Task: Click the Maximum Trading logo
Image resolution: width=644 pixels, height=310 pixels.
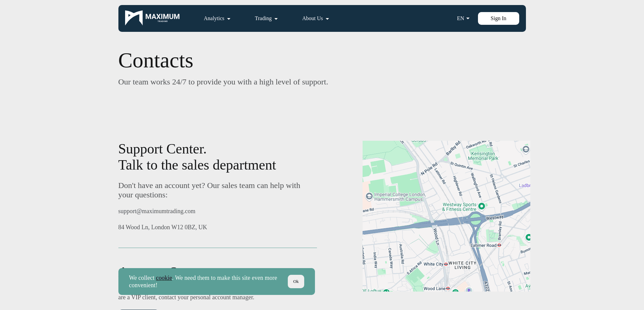Action: point(152,18)
